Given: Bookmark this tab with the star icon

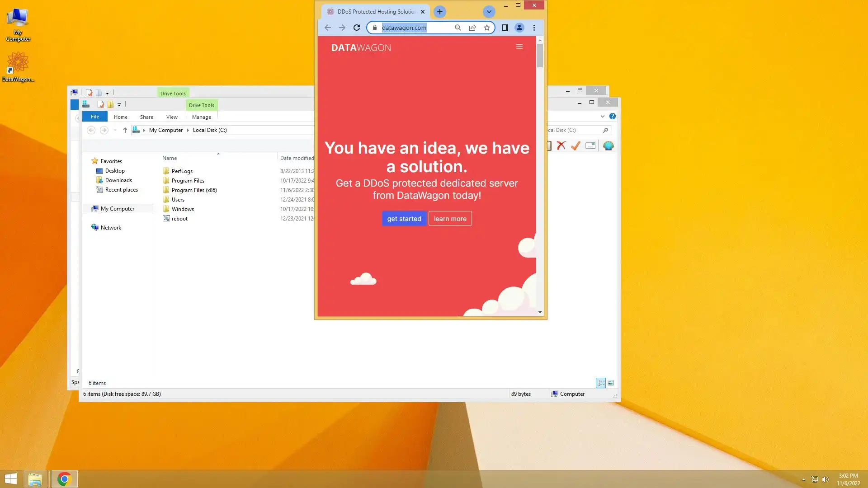Looking at the screenshot, I should 487,28.
